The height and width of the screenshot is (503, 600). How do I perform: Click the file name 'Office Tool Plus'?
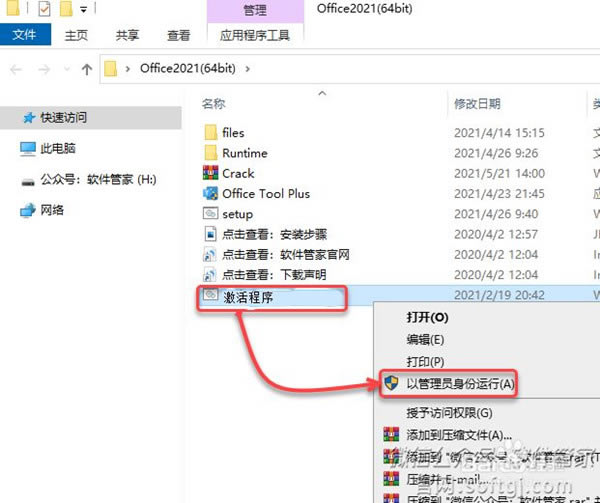(x=266, y=194)
